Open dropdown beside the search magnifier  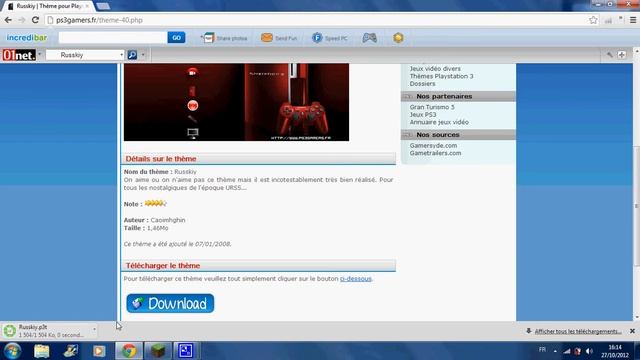pos(143,55)
